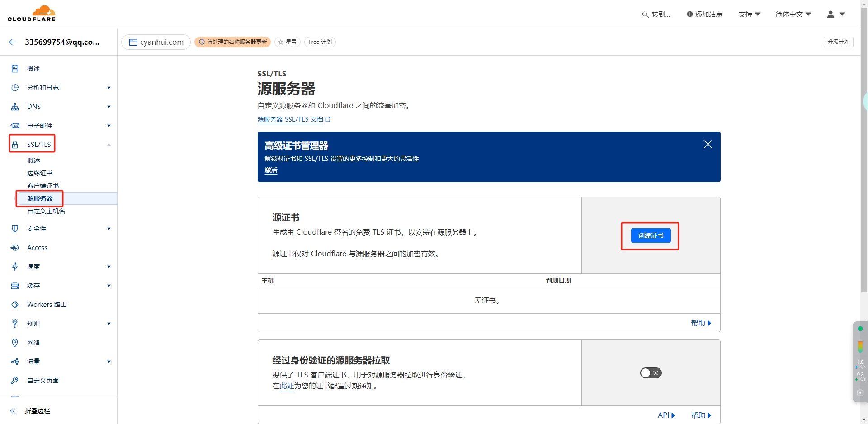Click the SSL/TLS lock icon
This screenshot has width=868, height=424.
pyautogui.click(x=15, y=145)
